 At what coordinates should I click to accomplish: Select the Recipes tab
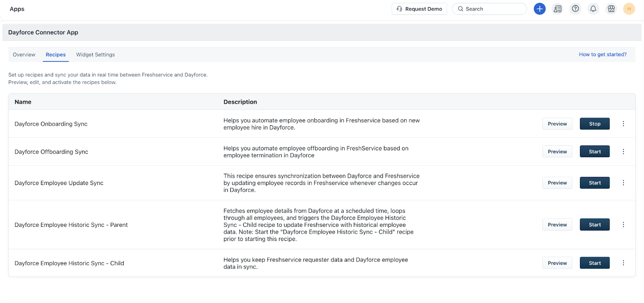coord(56,55)
